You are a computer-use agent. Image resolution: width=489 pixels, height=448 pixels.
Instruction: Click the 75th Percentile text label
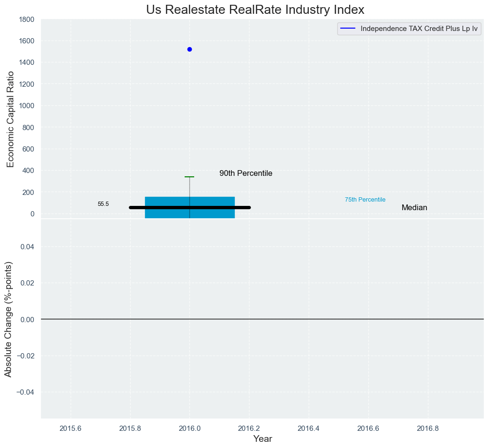coord(365,200)
